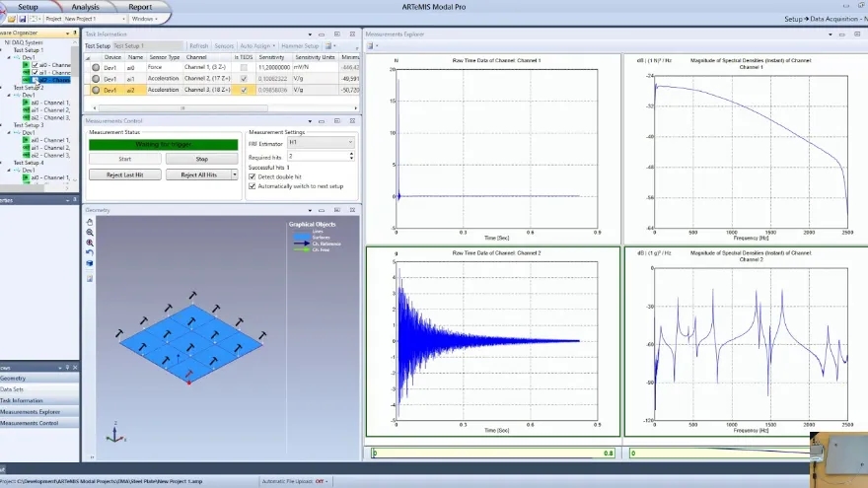The width and height of the screenshot is (868, 488).
Task: Click the Surfaces blue swatch in legend
Action: pyautogui.click(x=302, y=238)
